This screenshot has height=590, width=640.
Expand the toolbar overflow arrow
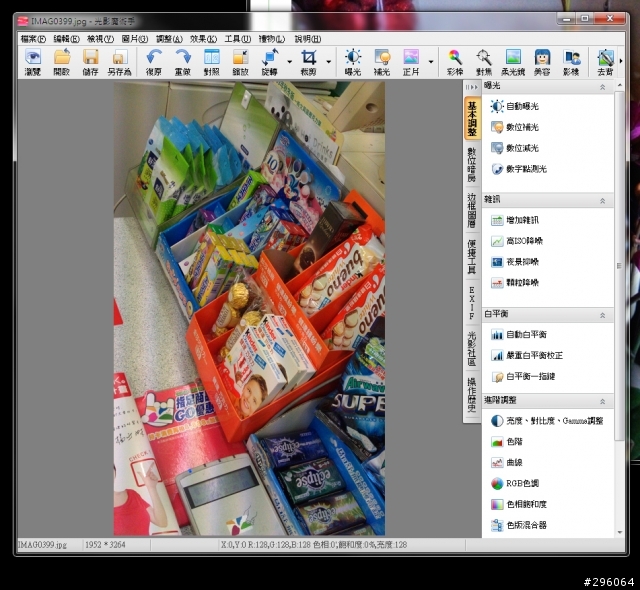621,61
